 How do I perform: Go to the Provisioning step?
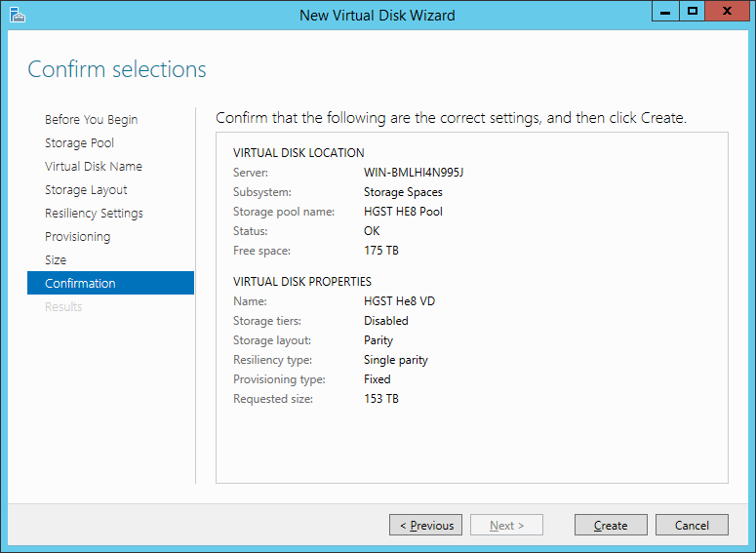(x=78, y=237)
